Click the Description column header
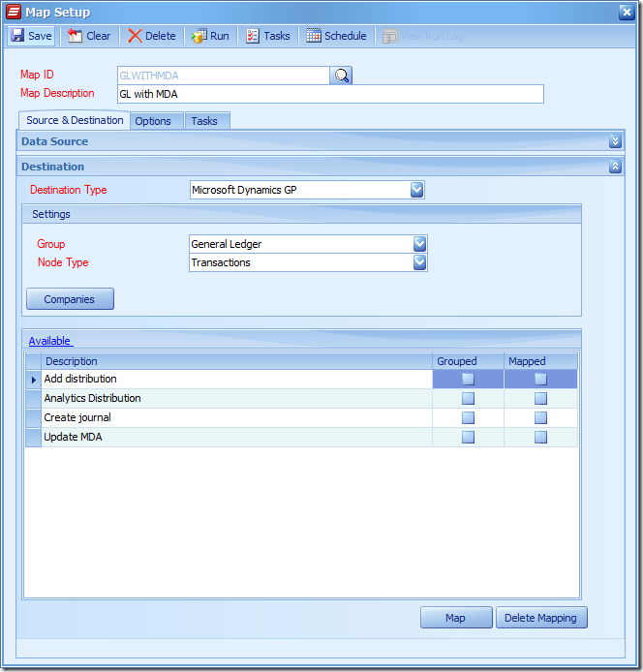The height and width of the screenshot is (672, 643). 236,361
